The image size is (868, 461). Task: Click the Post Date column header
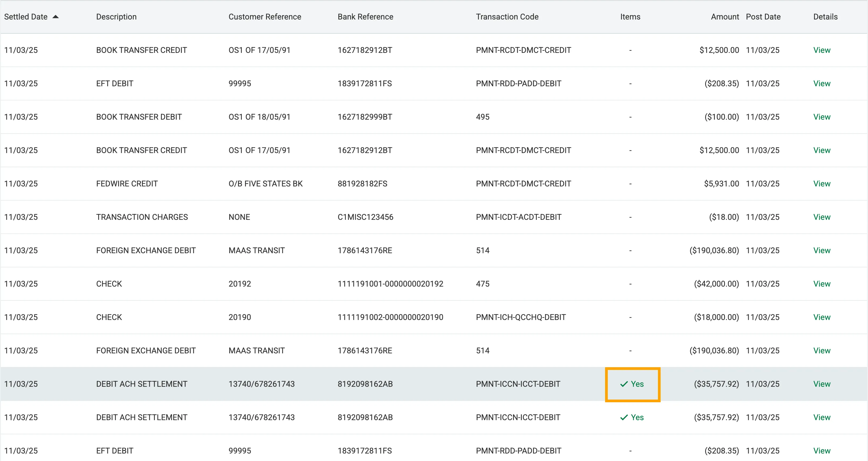pos(763,17)
